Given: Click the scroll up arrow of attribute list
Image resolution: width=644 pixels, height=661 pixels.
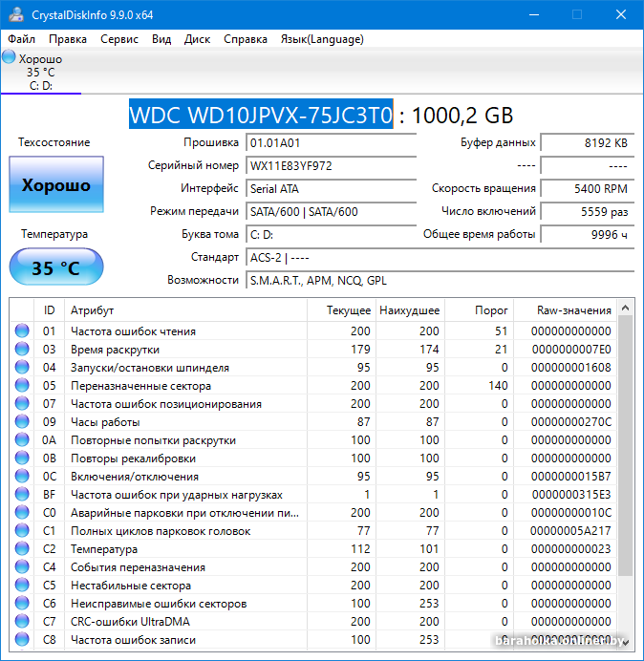Looking at the screenshot, I should click(626, 309).
